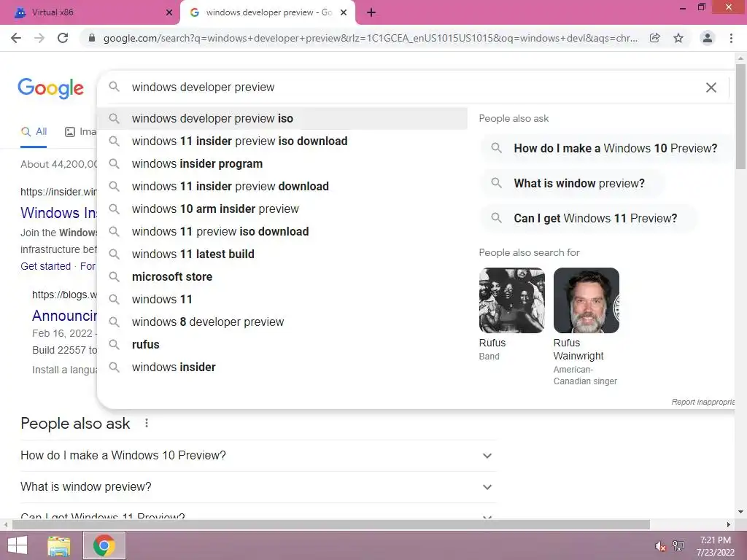Screen dimensions: 747x560
Task: Open the Windows Insider result title link
Action: 58,212
